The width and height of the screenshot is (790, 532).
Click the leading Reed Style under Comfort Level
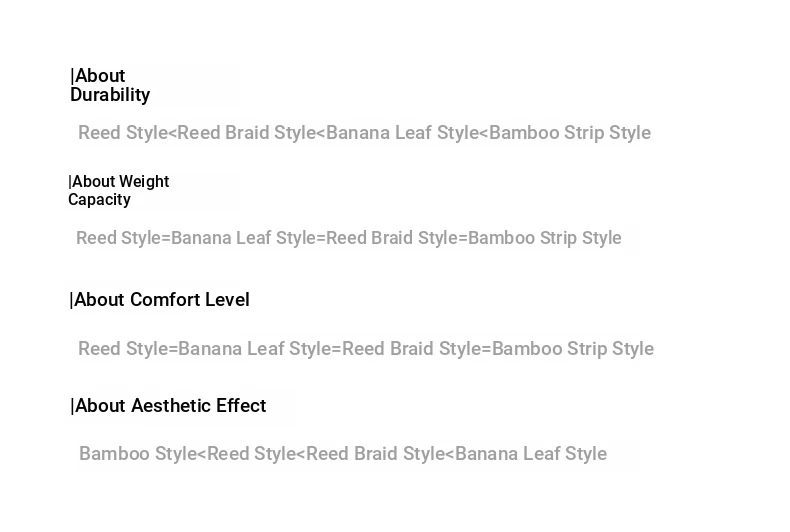point(122,349)
